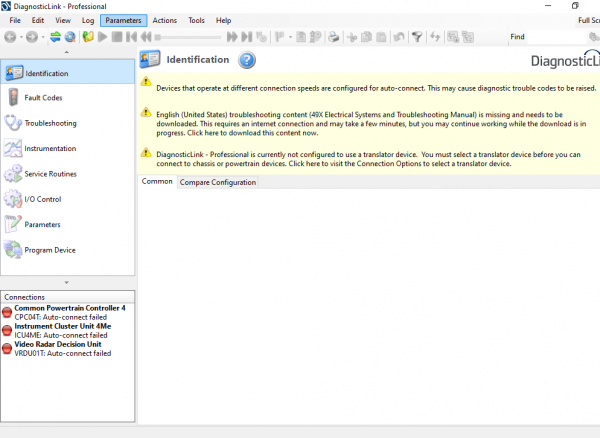The height and width of the screenshot is (438, 600).
Task: Open the Help menu
Action: (x=223, y=21)
